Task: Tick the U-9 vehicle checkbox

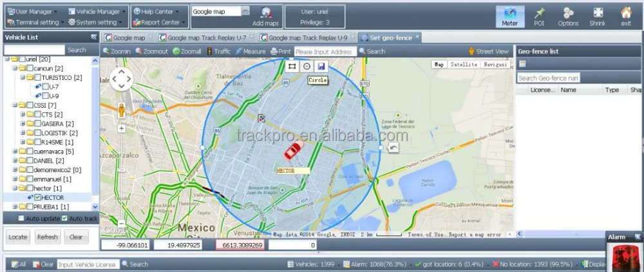Action: (x=45, y=96)
